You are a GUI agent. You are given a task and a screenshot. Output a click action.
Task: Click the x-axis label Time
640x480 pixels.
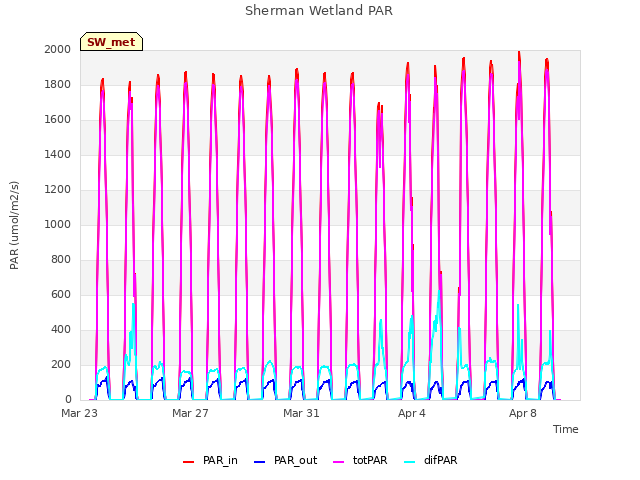(x=566, y=429)
